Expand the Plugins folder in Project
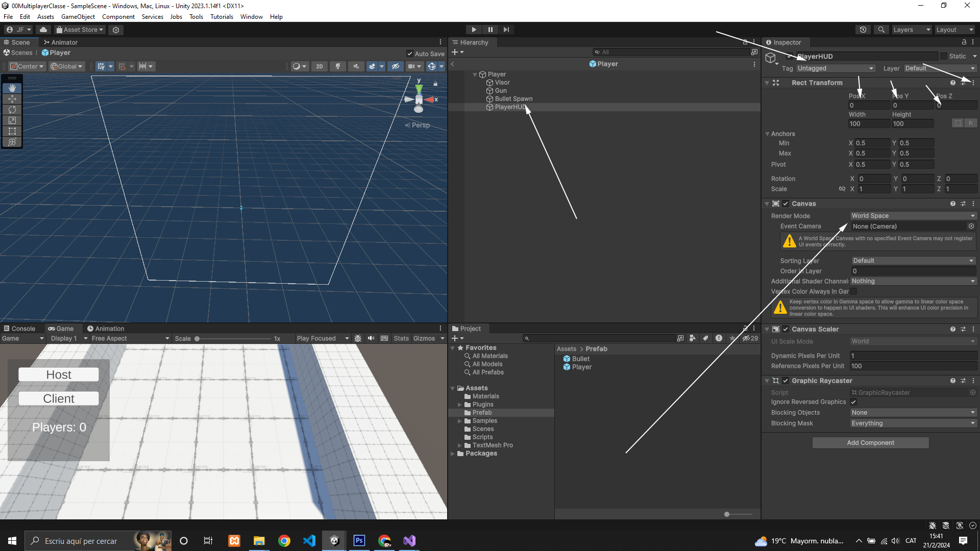The height and width of the screenshot is (551, 980). tap(459, 405)
